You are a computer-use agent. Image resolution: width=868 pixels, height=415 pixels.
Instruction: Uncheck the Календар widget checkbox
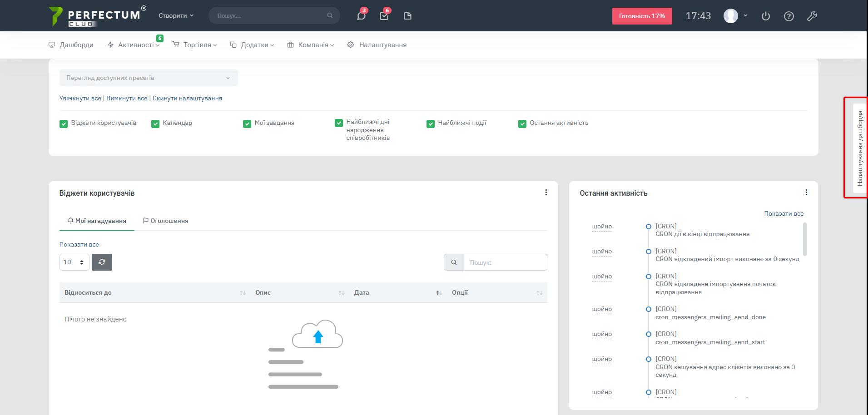[155, 124]
